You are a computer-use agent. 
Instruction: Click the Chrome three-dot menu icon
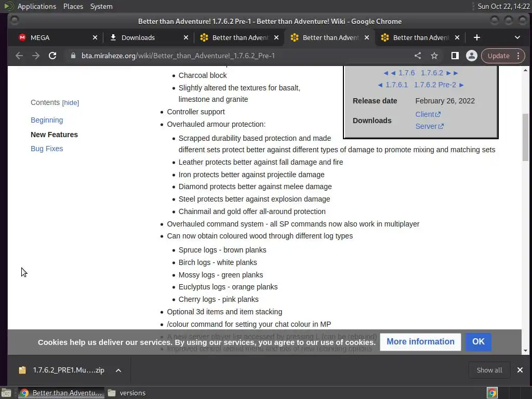click(x=518, y=56)
